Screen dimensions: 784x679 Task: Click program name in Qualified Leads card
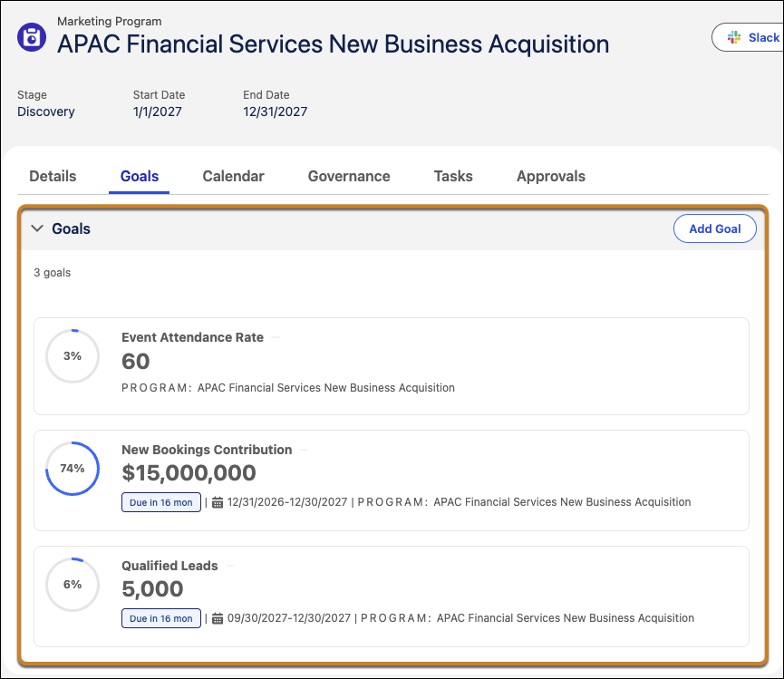[566, 618]
